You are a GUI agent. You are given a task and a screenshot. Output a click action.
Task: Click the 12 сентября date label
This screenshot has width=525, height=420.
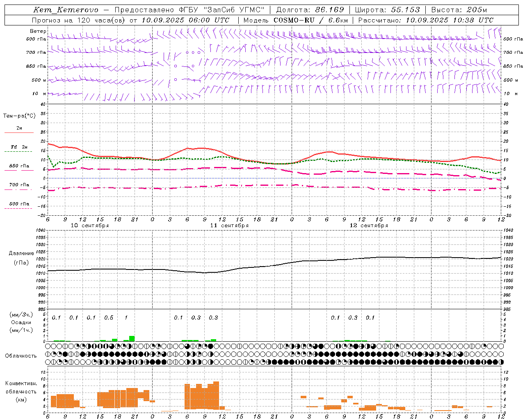369,226
